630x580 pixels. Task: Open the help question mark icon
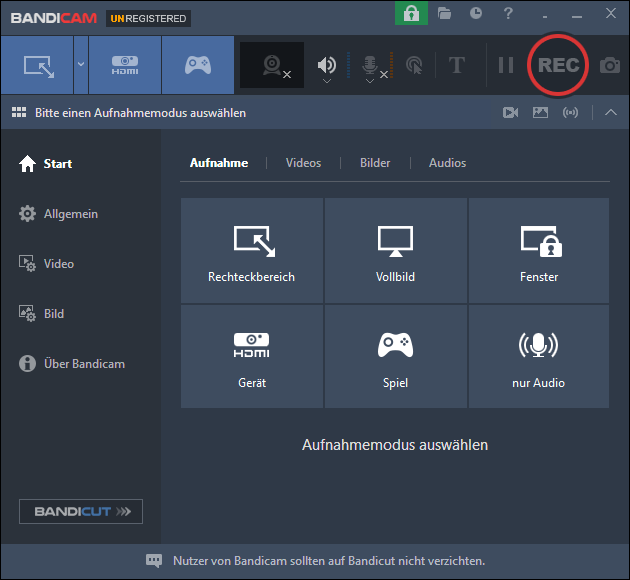click(508, 14)
